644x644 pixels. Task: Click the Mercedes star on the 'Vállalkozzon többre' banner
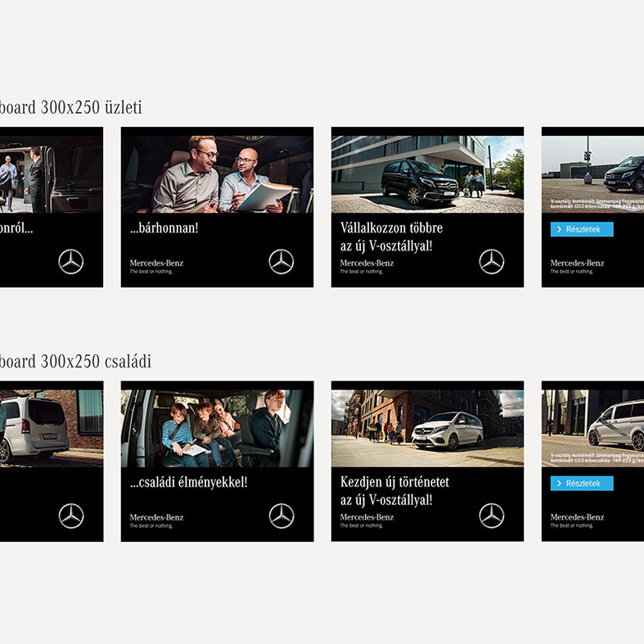point(492,262)
